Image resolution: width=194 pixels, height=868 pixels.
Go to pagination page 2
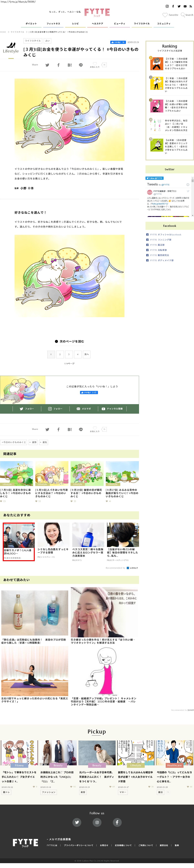[x=60, y=354]
